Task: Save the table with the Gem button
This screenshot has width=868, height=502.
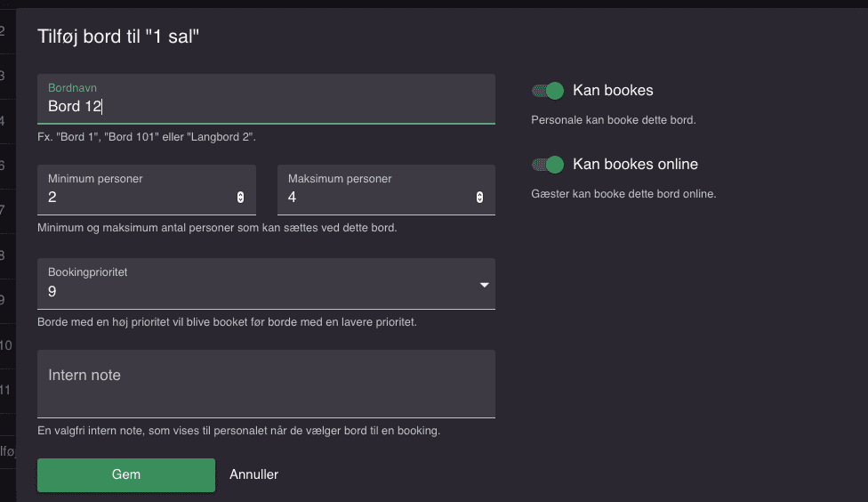Action: [126, 474]
